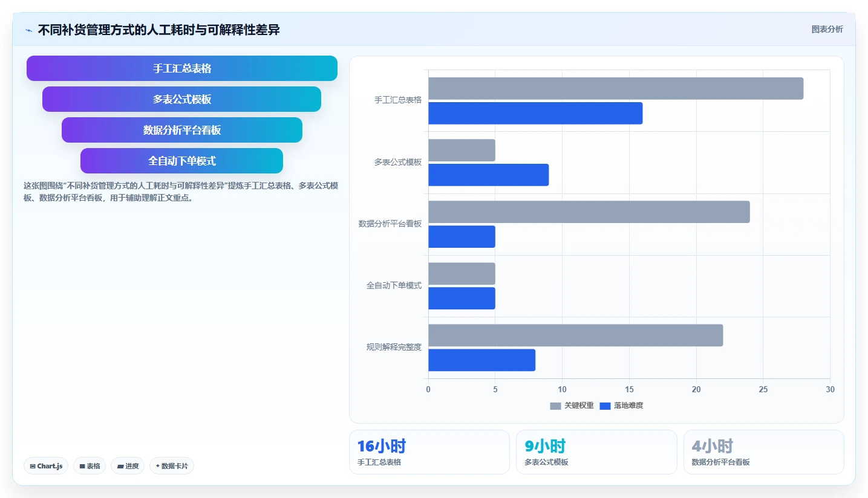Click the x-axis tick value 30

[830, 389]
